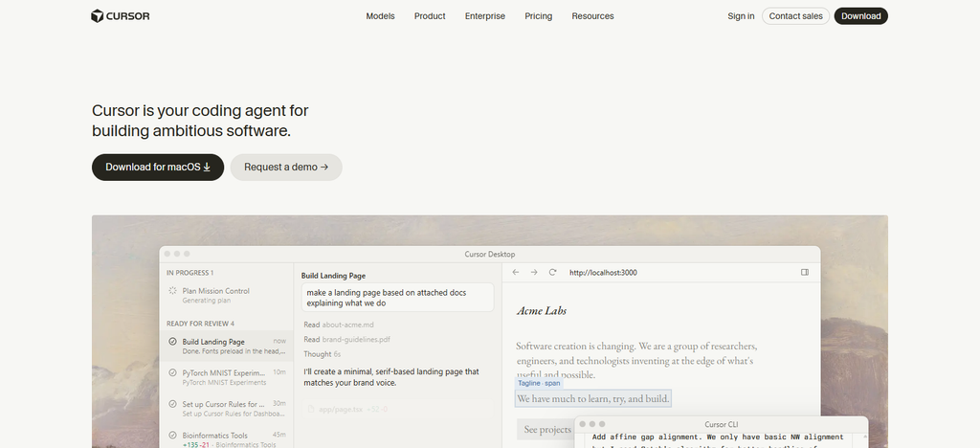Click Request a demo button
Screen dimensions: 980x448
[286, 168]
